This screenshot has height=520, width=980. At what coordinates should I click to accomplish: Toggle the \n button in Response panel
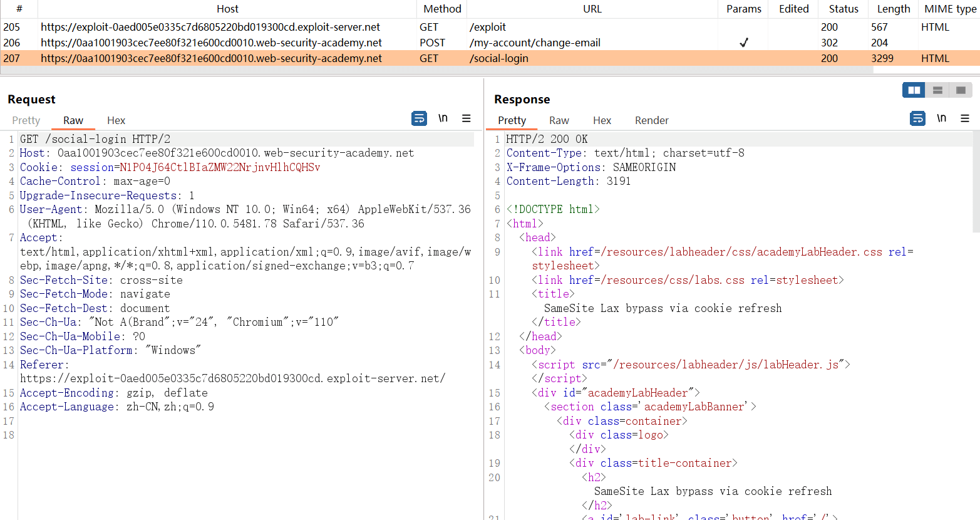pyautogui.click(x=941, y=118)
